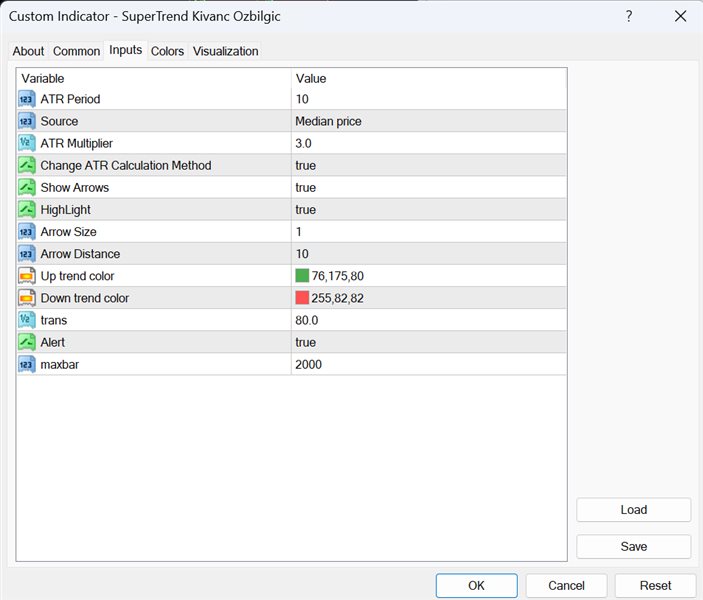Viewport: 703px width, 600px height.
Task: Click the boolean icon for Change ATR Calculation Method
Action: tap(26, 165)
